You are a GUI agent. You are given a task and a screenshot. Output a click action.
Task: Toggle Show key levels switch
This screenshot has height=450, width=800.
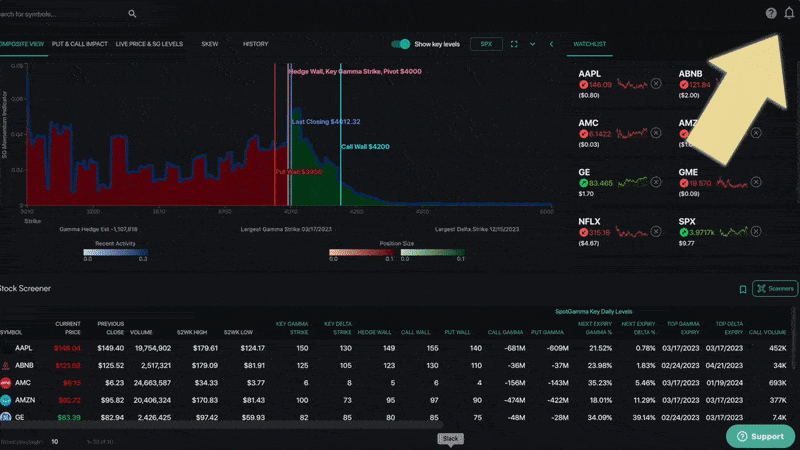[x=401, y=44]
